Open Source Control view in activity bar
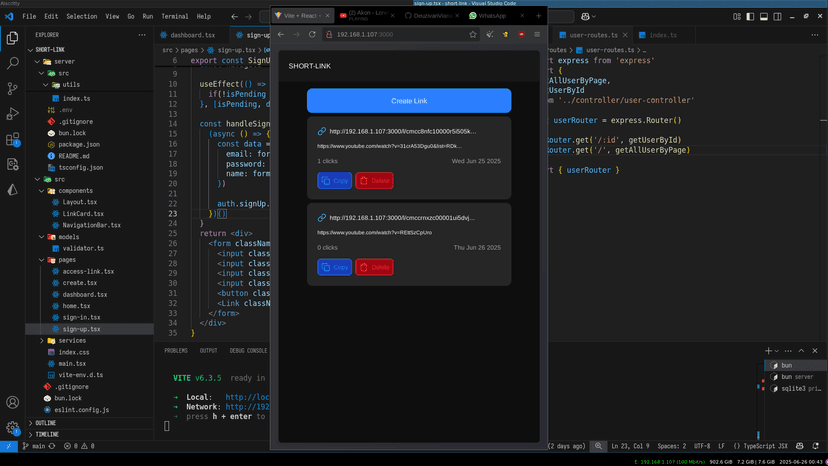This screenshot has width=828, height=466. [12, 89]
